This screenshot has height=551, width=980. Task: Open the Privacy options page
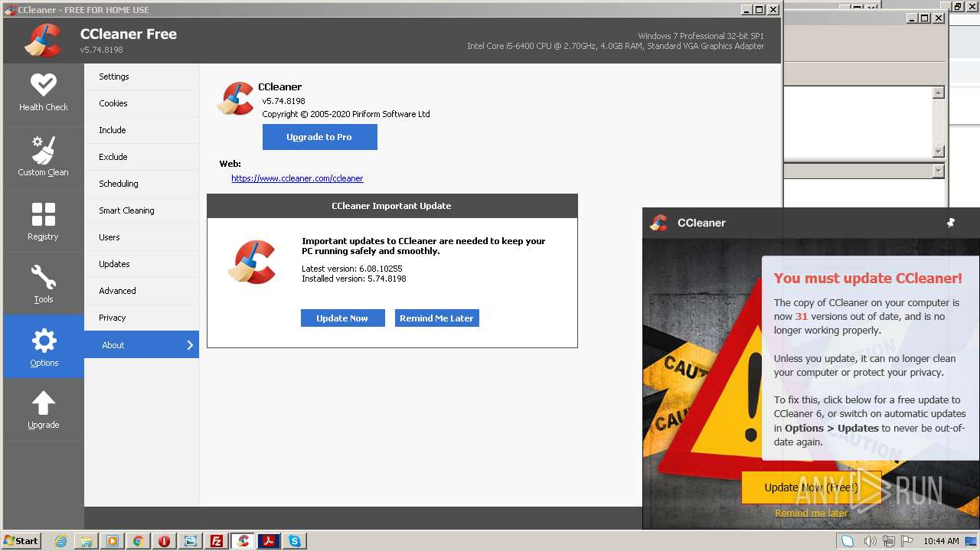(x=142, y=318)
